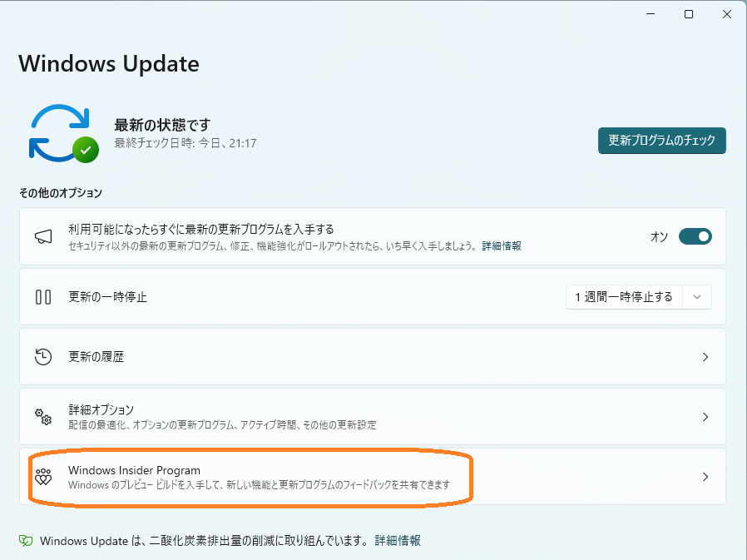
Task: Click the 配信の最適化 description text
Action: [222, 424]
